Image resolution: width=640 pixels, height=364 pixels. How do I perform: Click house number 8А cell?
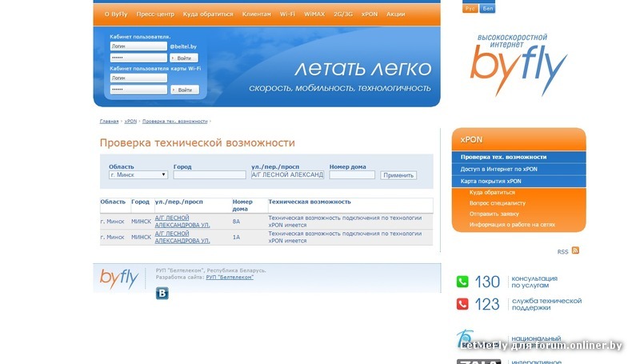pos(236,222)
